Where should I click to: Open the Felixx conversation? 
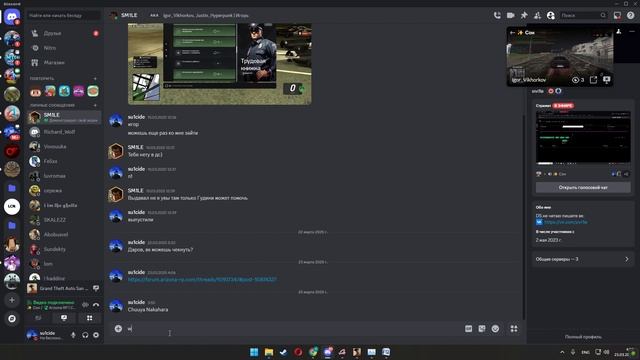pos(64,161)
